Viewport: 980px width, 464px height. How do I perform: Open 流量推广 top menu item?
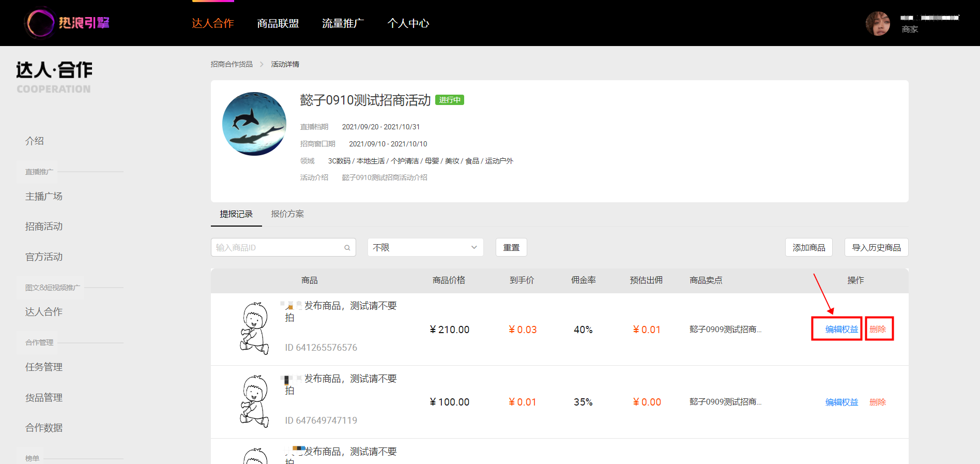coord(343,23)
